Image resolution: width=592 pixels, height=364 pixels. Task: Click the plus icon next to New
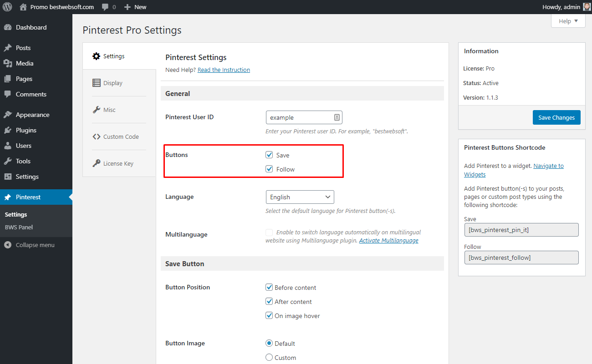coord(128,7)
